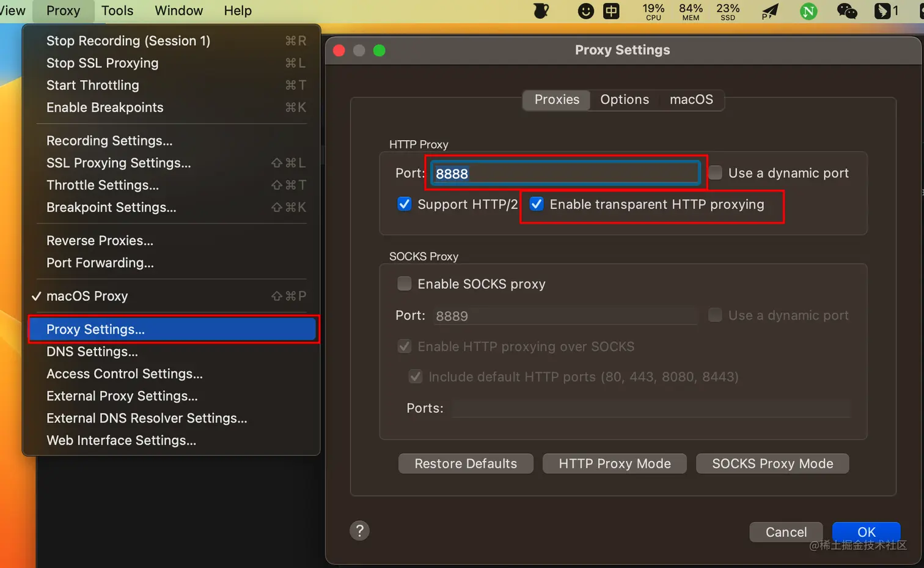Open the WeChat menu bar icon
The width and height of the screenshot is (924, 568).
pos(846,11)
